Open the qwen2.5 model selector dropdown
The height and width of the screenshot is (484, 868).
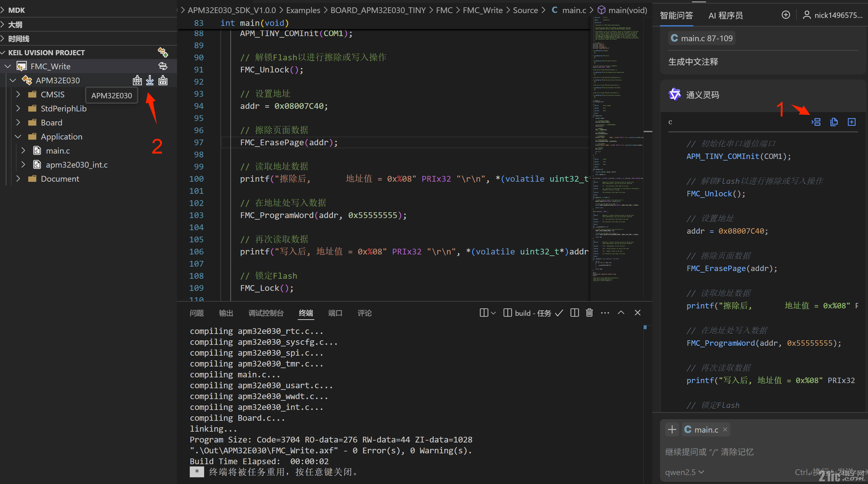point(685,472)
